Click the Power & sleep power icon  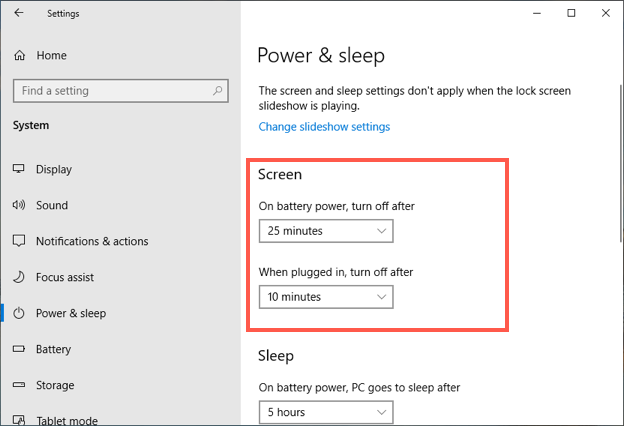click(19, 313)
